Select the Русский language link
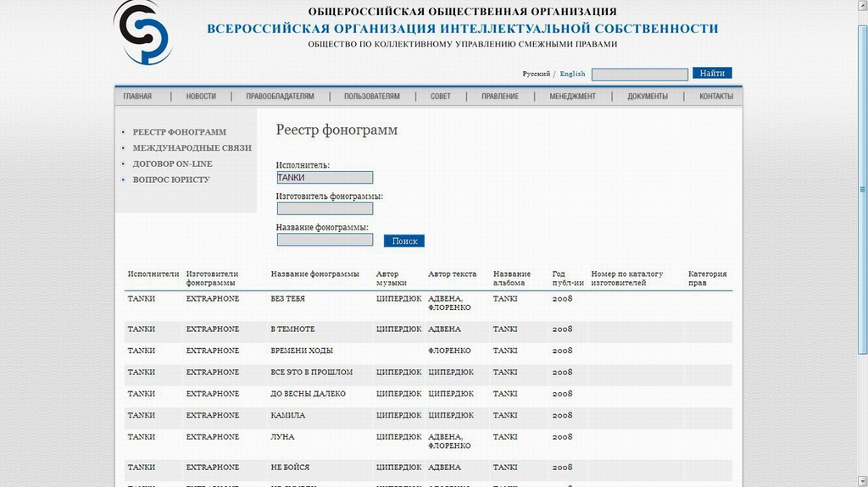 click(537, 74)
